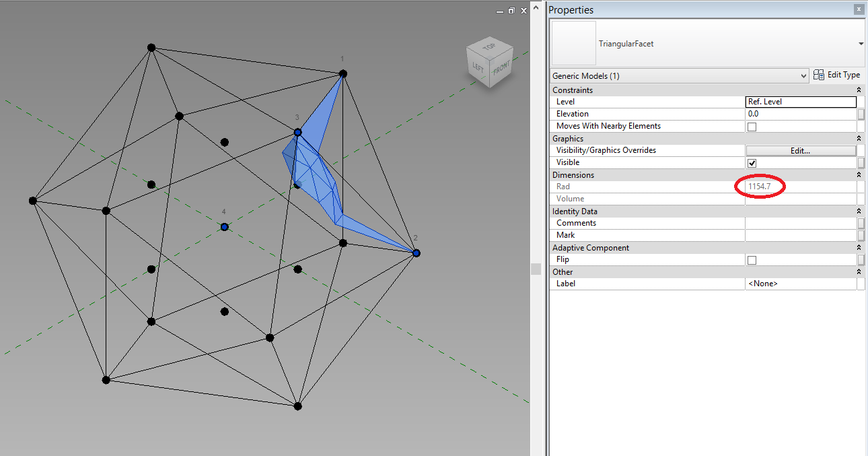Viewport: 868px width, 456px height.
Task: Click the blue adaptive point labeled 3
Action: point(297,132)
